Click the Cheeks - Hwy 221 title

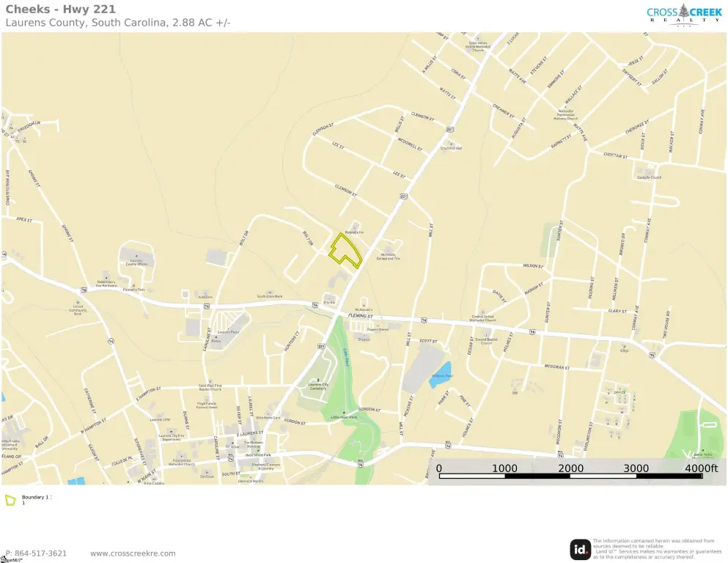click(x=60, y=9)
